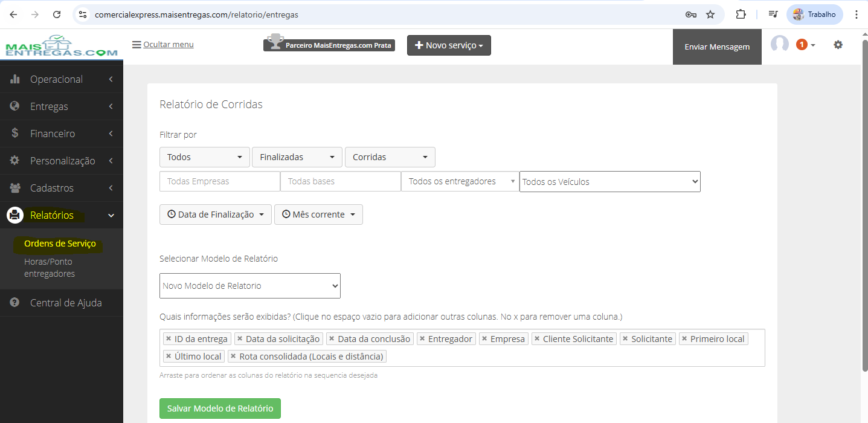Reload the browser page
The width and height of the screenshot is (868, 423).
(57, 15)
